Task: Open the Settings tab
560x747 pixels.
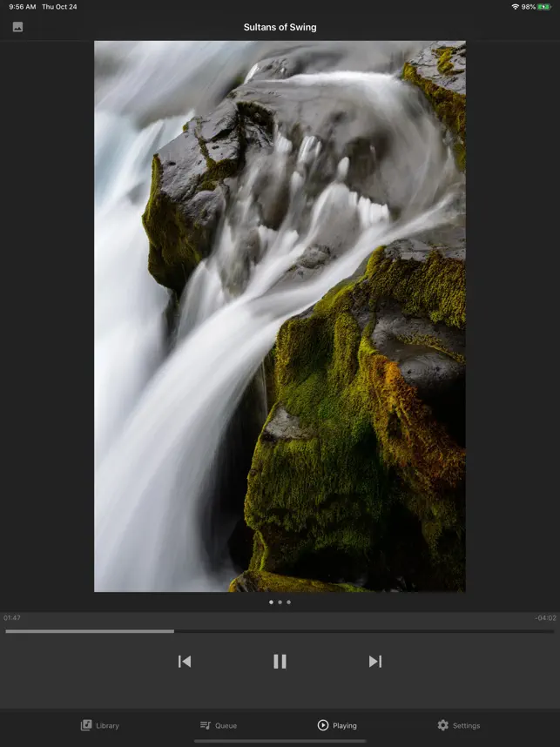Action: click(458, 725)
